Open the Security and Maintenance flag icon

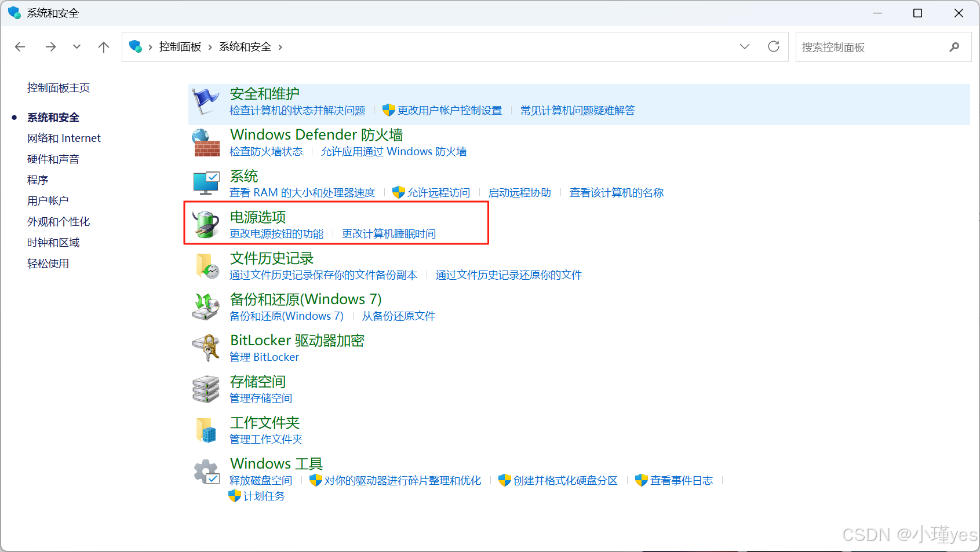(206, 101)
